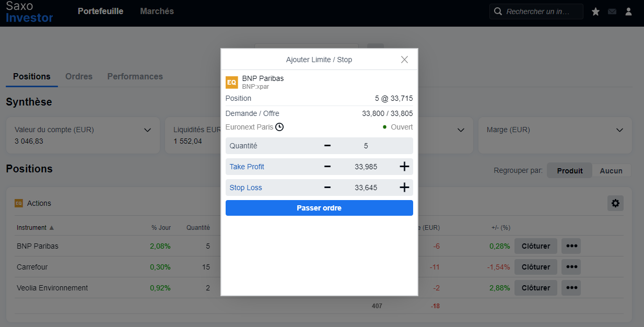This screenshot has width=644, height=327.
Task: Click Clôturer for Veolia Environnement
Action: pyautogui.click(x=536, y=288)
